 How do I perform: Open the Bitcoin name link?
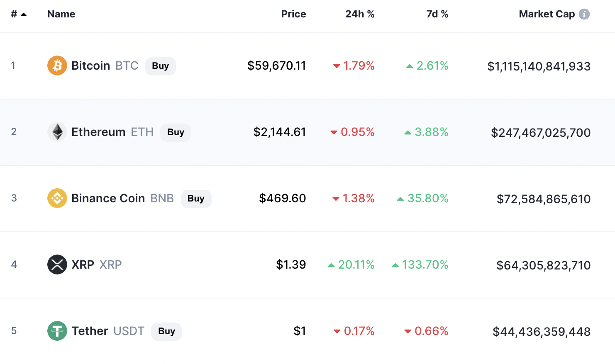(x=90, y=66)
